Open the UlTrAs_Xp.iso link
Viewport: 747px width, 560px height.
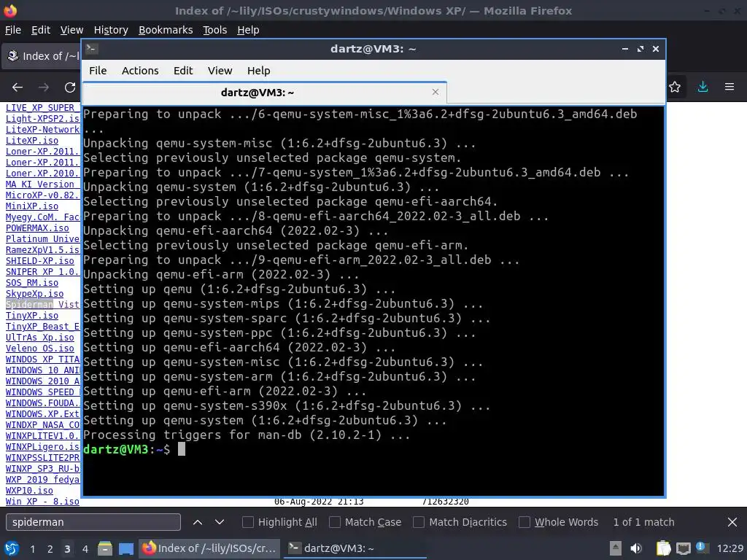(40, 338)
